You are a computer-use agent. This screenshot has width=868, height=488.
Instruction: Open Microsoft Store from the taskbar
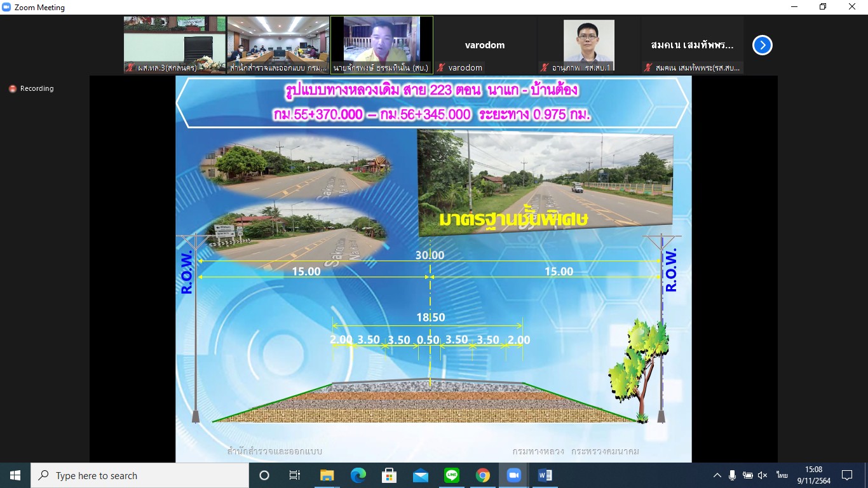click(389, 475)
